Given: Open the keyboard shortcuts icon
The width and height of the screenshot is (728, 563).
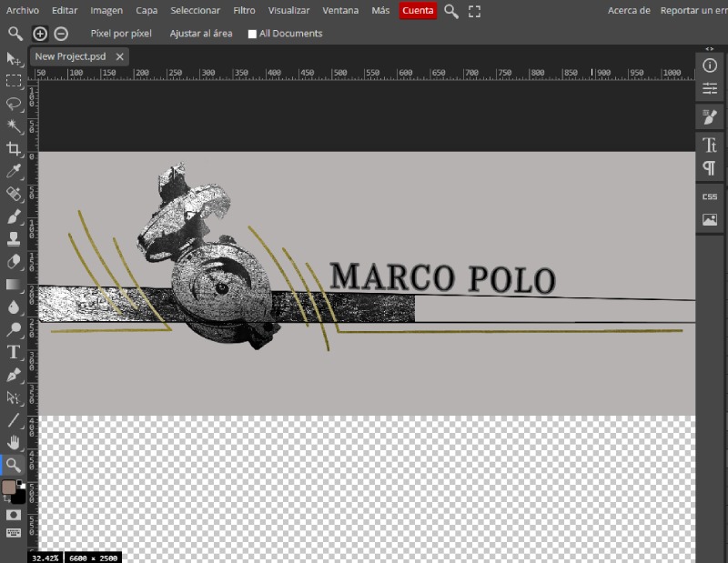Looking at the screenshot, I should 14,533.
